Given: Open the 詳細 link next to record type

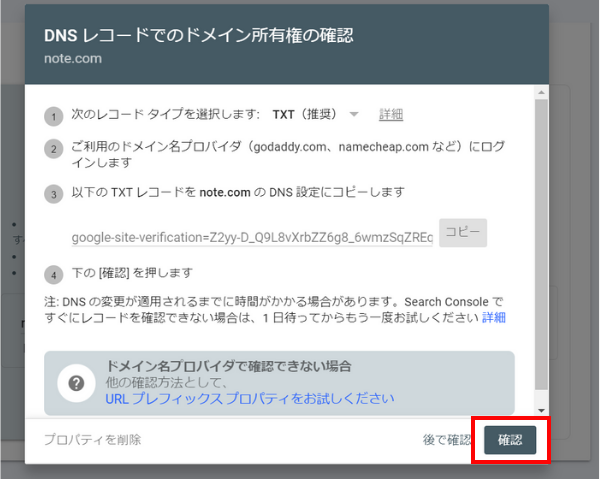Looking at the screenshot, I should point(391,114).
